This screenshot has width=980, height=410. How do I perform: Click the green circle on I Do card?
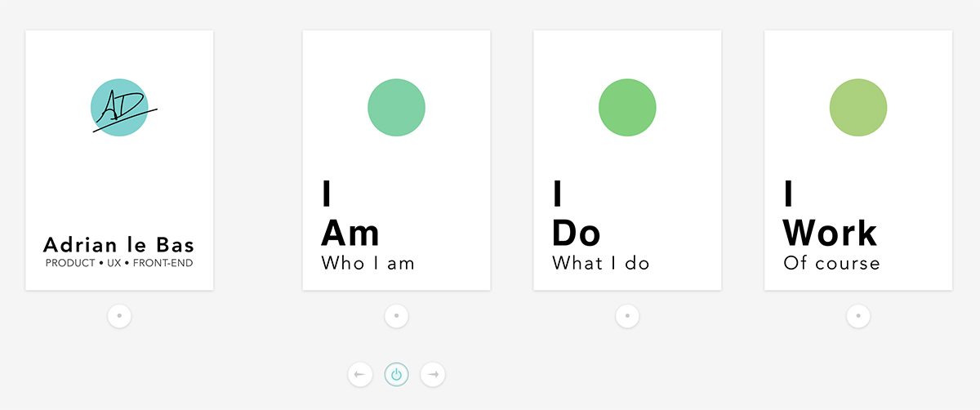627,108
